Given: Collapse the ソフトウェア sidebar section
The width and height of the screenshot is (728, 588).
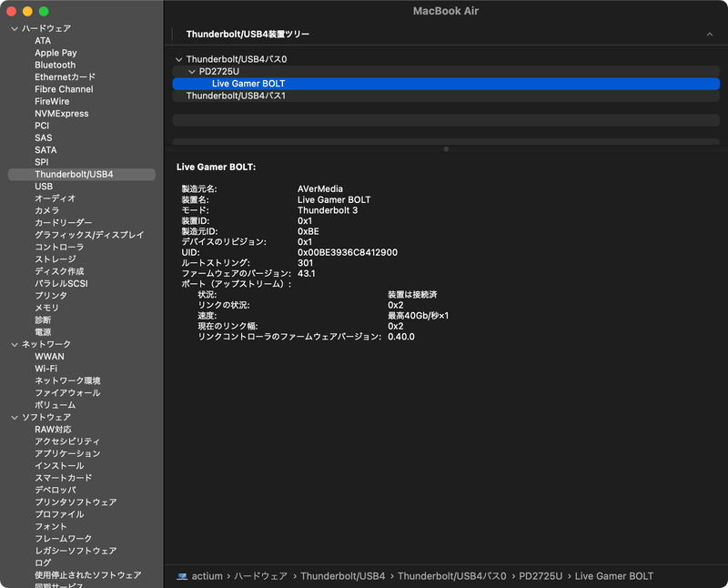Looking at the screenshot, I should (14, 417).
